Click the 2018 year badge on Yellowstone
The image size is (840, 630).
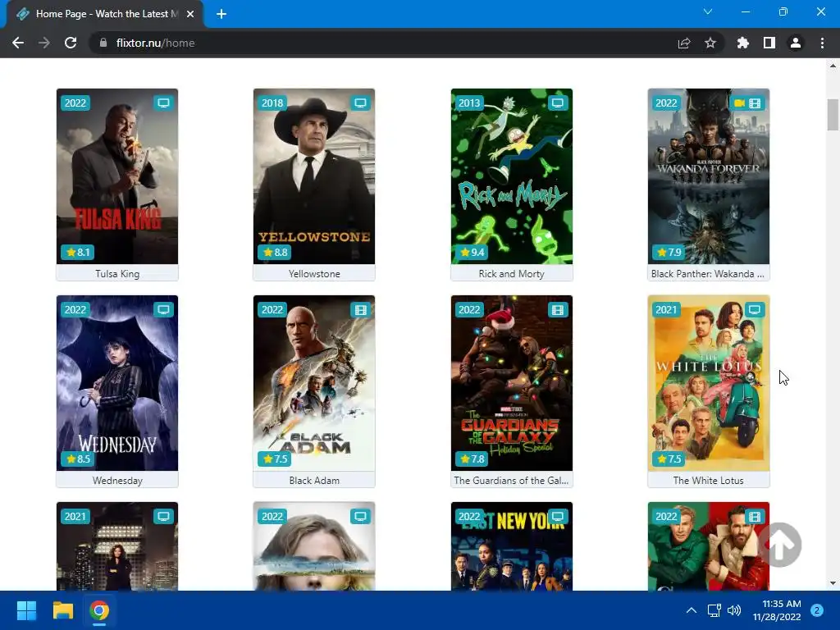[272, 103]
